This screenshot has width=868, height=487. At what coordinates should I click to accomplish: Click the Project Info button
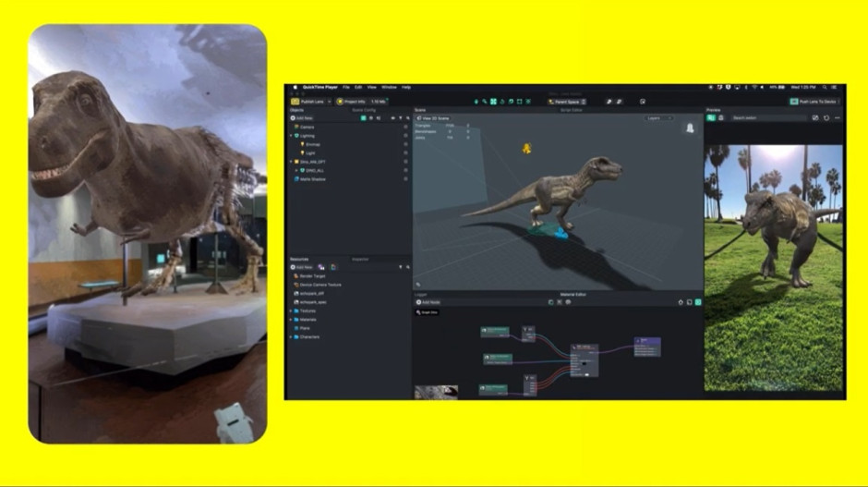(351, 102)
